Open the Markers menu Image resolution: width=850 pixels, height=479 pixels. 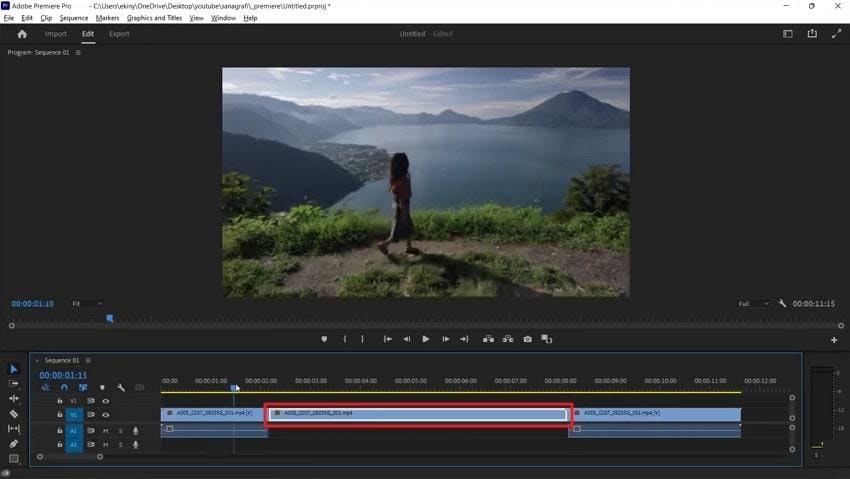[107, 18]
